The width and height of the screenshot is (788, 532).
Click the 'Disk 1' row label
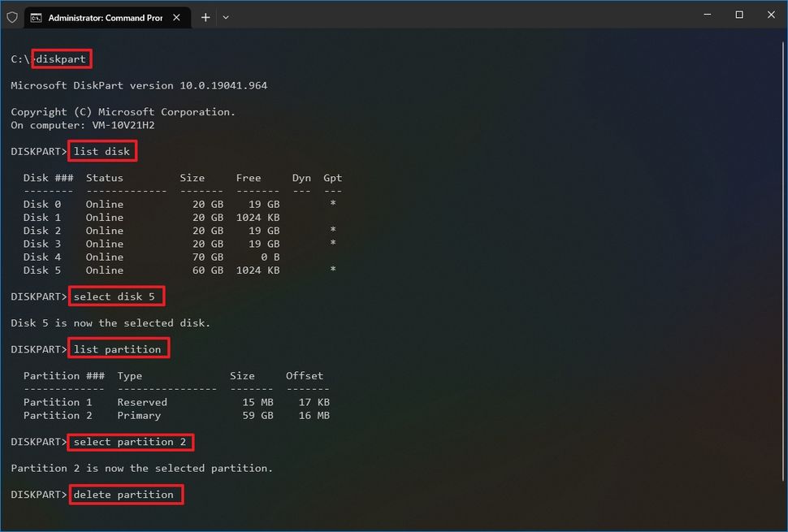42,218
